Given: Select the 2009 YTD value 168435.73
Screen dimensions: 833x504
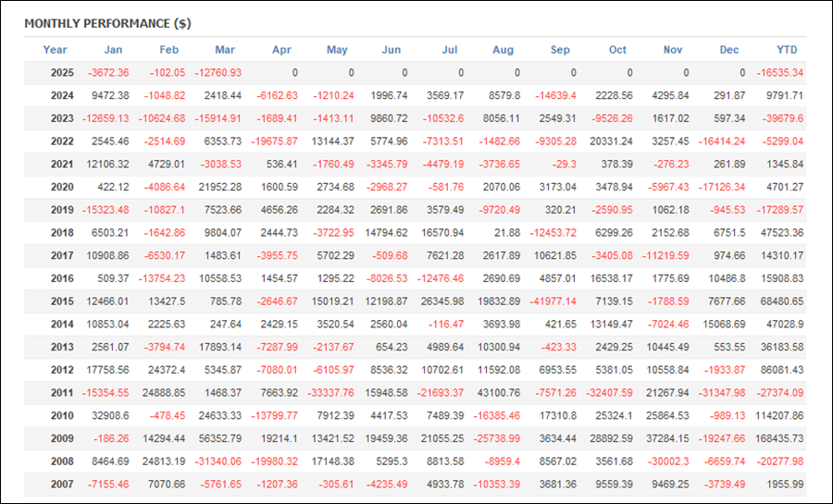Looking at the screenshot, I should 779,438.
